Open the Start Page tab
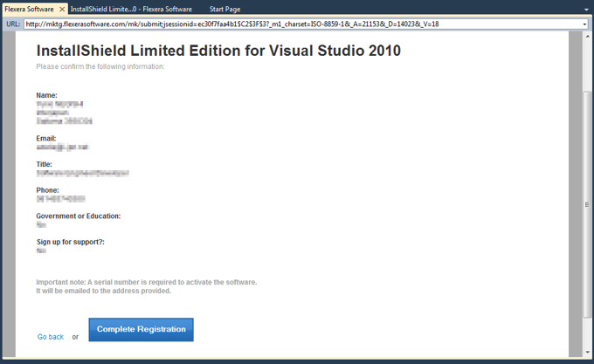 point(224,9)
